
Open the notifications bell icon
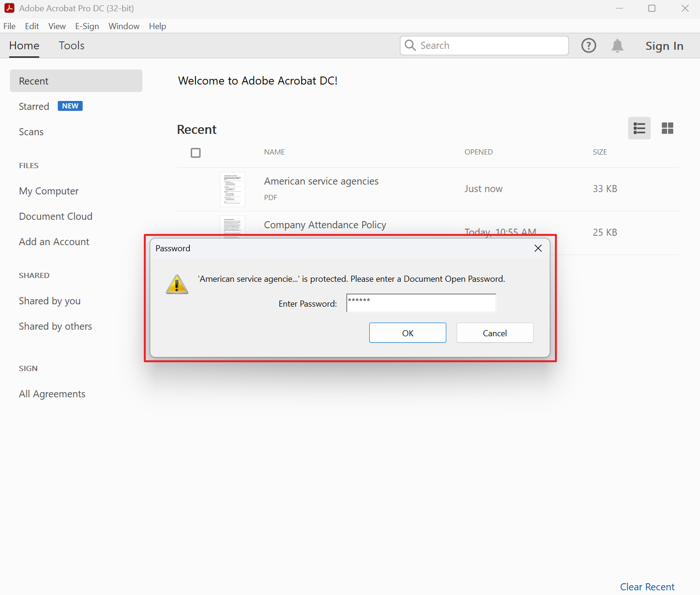click(617, 46)
